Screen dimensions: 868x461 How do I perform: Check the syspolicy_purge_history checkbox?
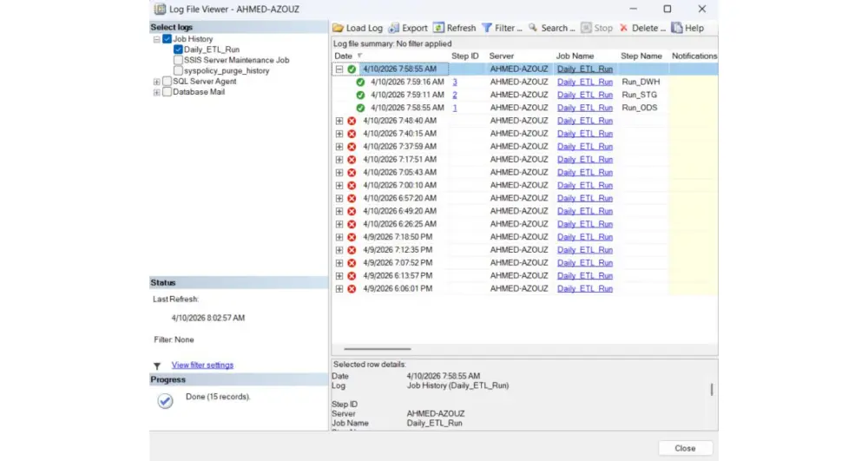[178, 70]
